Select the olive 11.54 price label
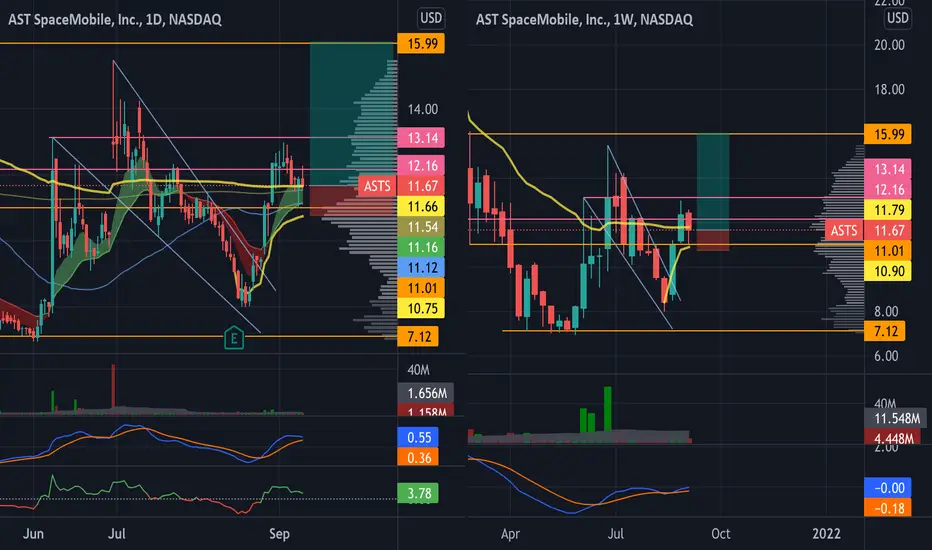This screenshot has width=932, height=550. point(421,227)
